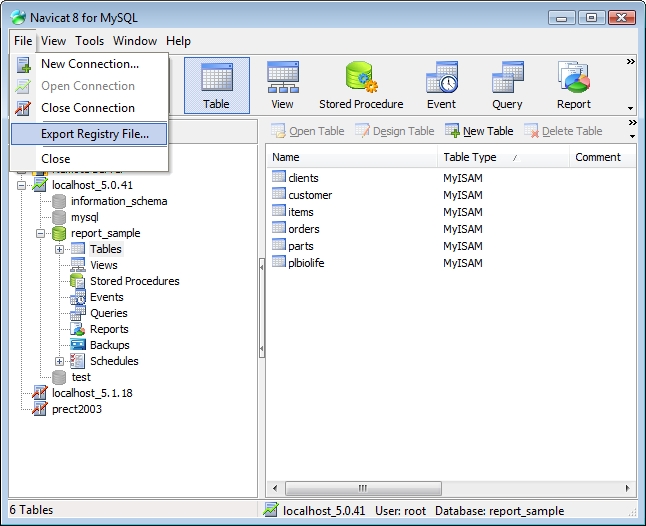
Task: Click the Delete Table button
Action: coord(563,131)
